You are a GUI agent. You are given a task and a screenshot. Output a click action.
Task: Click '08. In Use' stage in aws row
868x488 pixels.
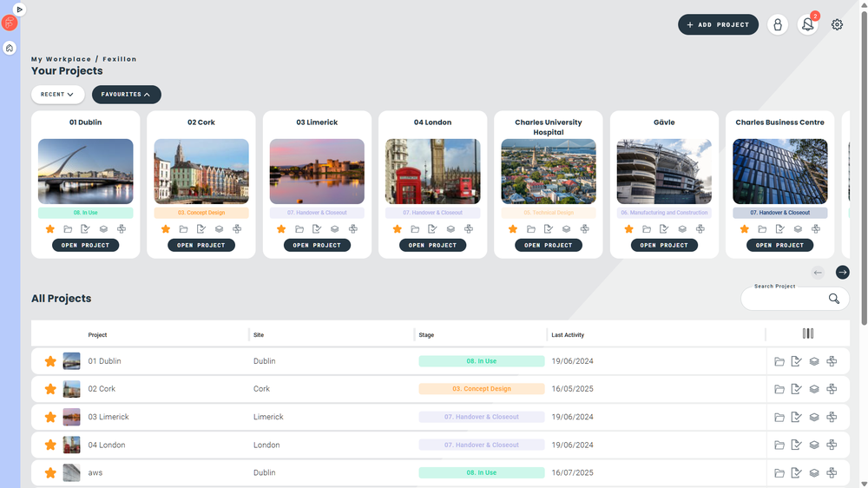(x=482, y=473)
